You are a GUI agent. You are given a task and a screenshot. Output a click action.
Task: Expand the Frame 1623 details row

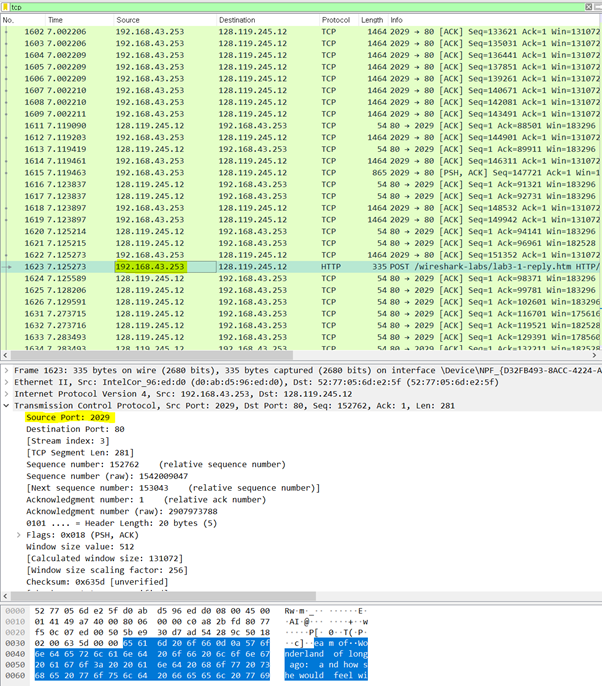(x=6, y=371)
